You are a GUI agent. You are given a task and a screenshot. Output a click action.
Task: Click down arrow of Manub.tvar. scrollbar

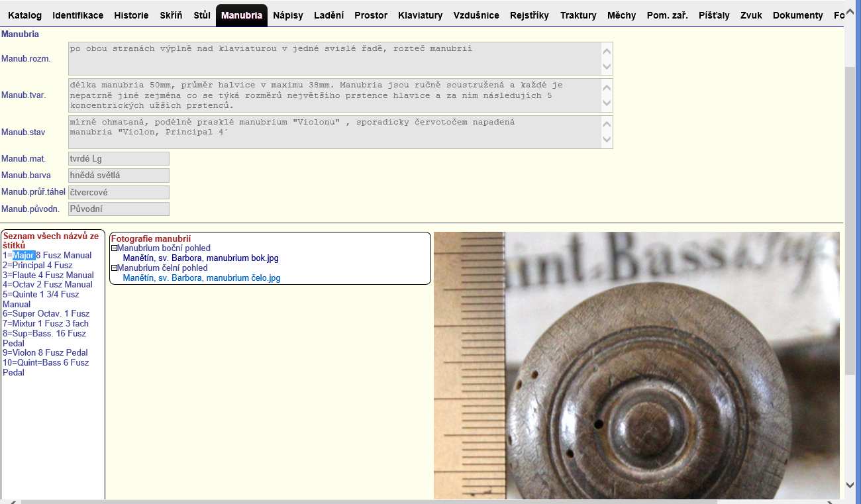607,104
